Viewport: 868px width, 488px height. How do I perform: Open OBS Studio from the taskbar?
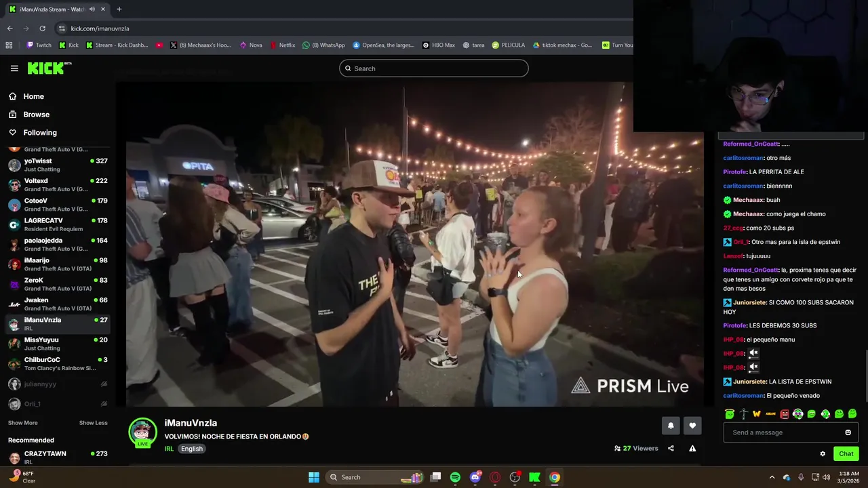tap(515, 477)
